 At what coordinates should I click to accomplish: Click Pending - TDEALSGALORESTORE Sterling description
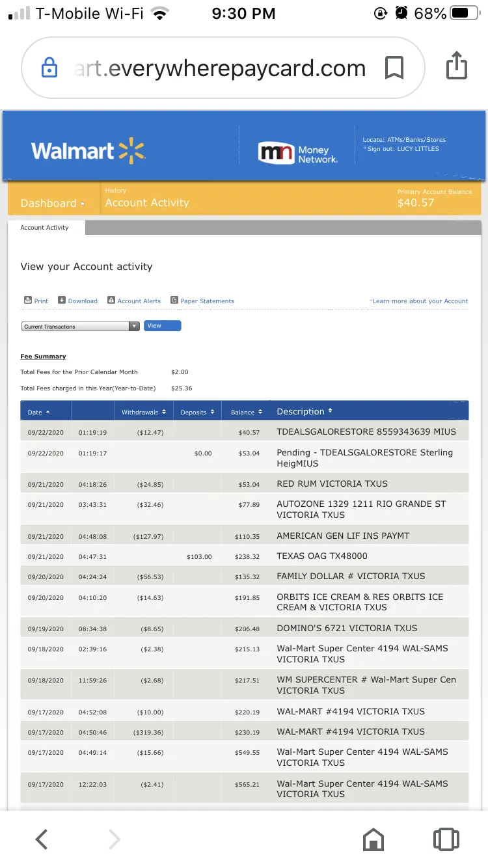tap(364, 458)
